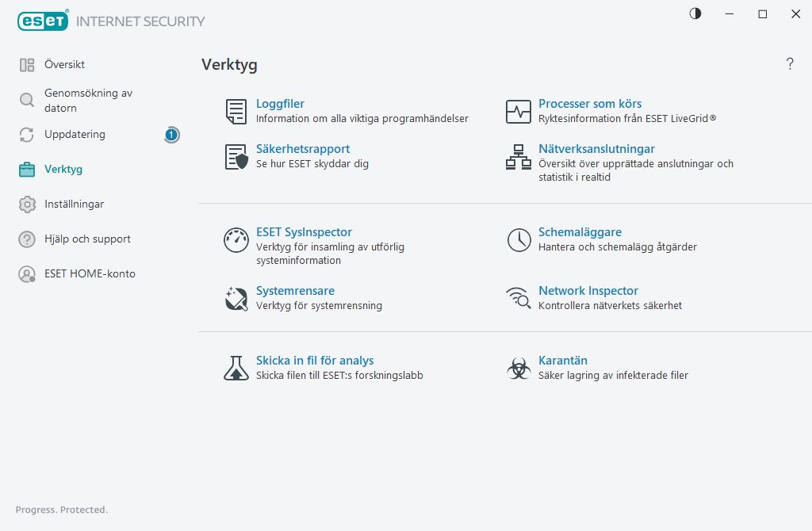
Task: Click the flask icon for file analysis
Action: point(236,368)
